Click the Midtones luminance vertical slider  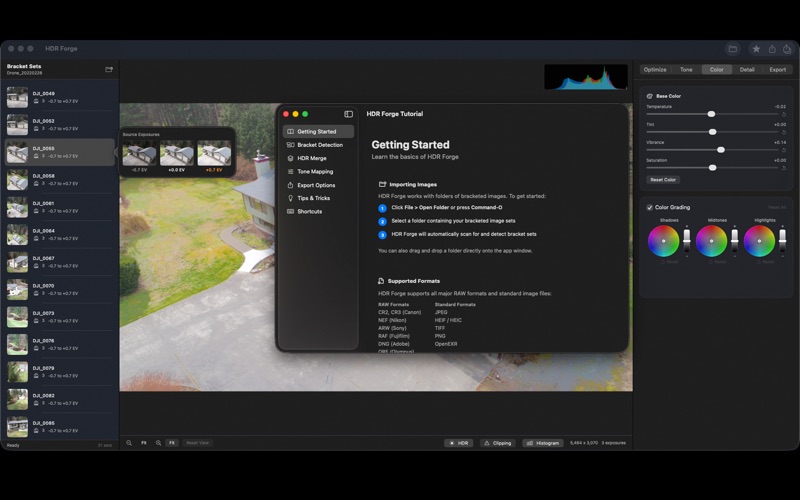735,240
